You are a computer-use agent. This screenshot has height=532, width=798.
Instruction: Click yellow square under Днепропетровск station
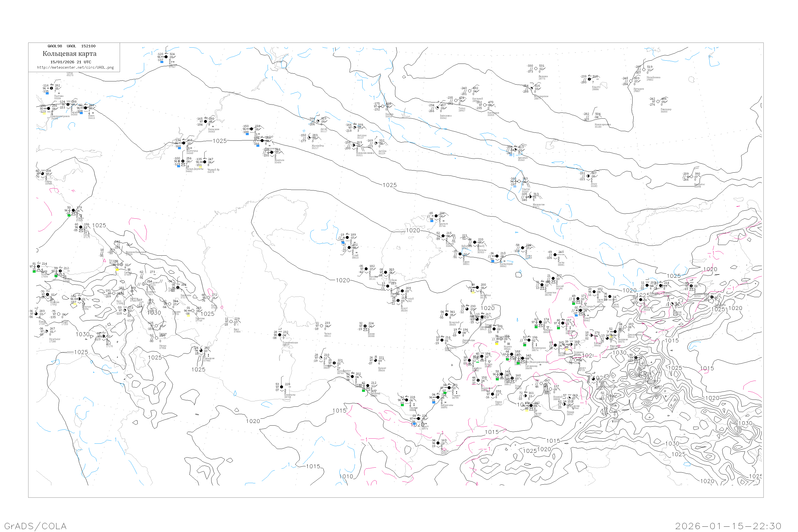click(x=44, y=113)
